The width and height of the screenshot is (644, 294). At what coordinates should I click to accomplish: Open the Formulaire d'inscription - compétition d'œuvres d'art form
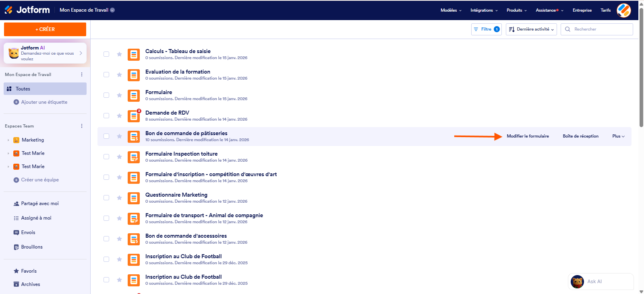(x=211, y=174)
